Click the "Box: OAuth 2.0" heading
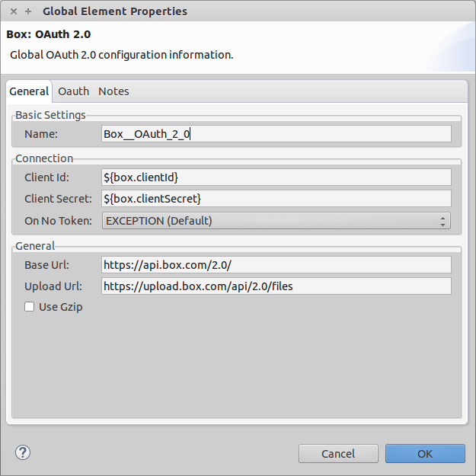The height and width of the screenshot is (476, 476). click(x=49, y=34)
